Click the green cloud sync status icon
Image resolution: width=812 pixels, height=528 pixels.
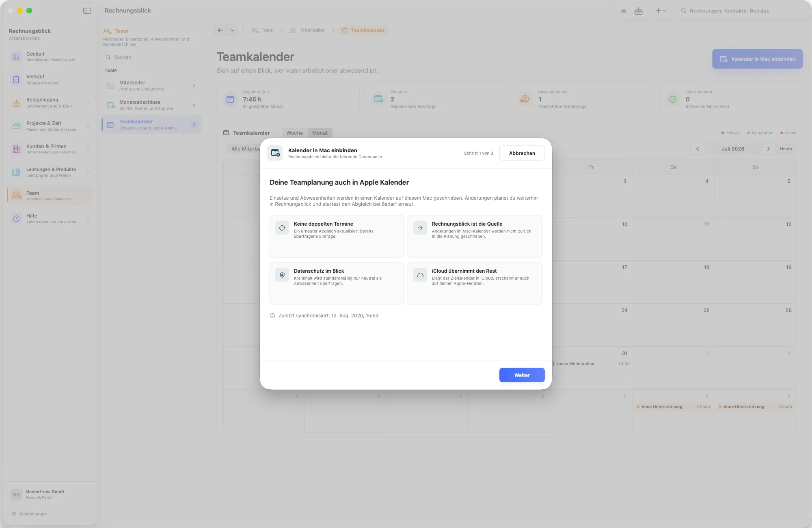click(624, 11)
